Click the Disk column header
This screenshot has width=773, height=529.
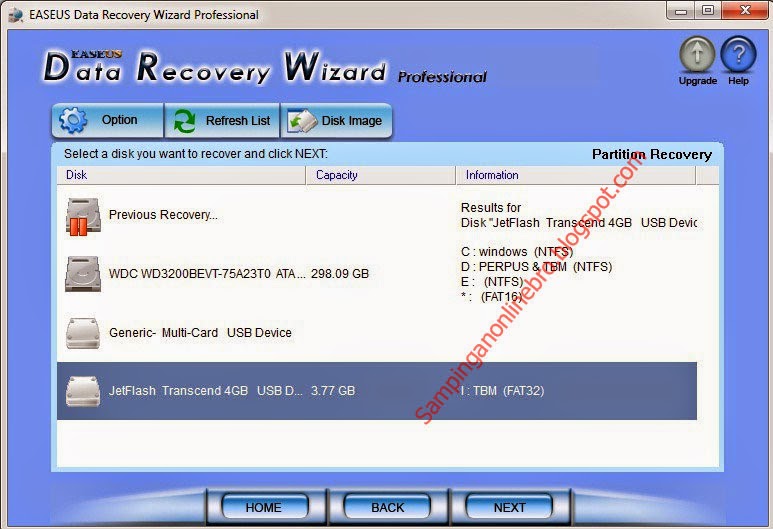click(181, 175)
